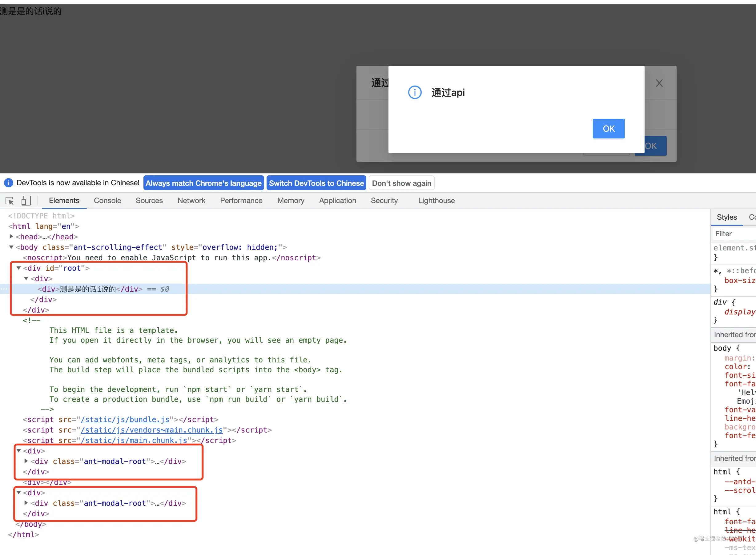
Task: Toggle the device toolbar icon
Action: 26,201
